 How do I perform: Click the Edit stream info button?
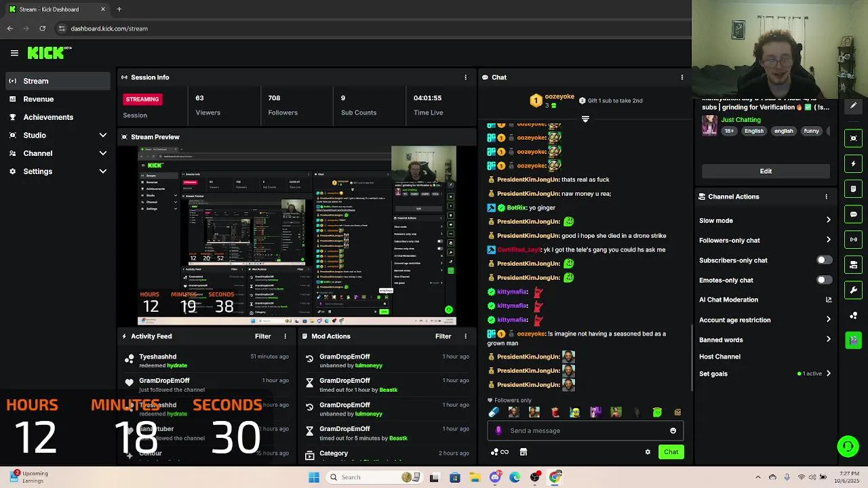click(x=766, y=171)
